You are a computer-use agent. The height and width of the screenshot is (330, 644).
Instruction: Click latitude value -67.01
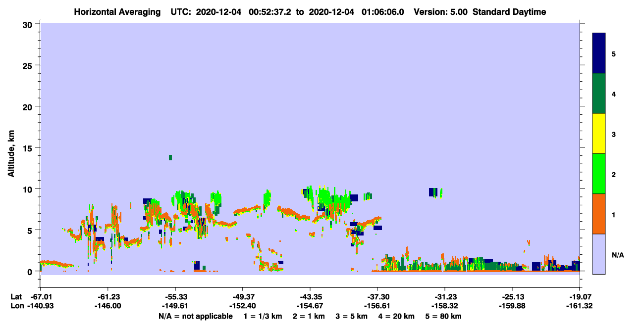[x=40, y=297]
